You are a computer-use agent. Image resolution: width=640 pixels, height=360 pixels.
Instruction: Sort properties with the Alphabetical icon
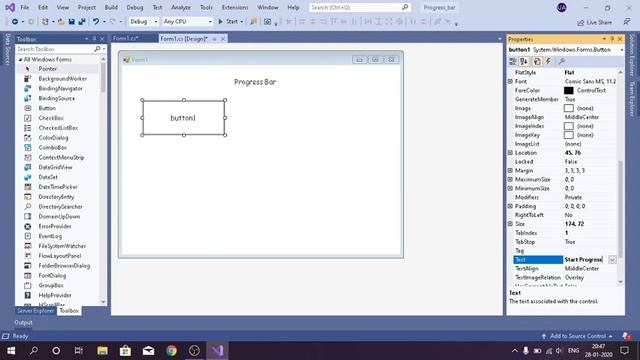[524, 61]
